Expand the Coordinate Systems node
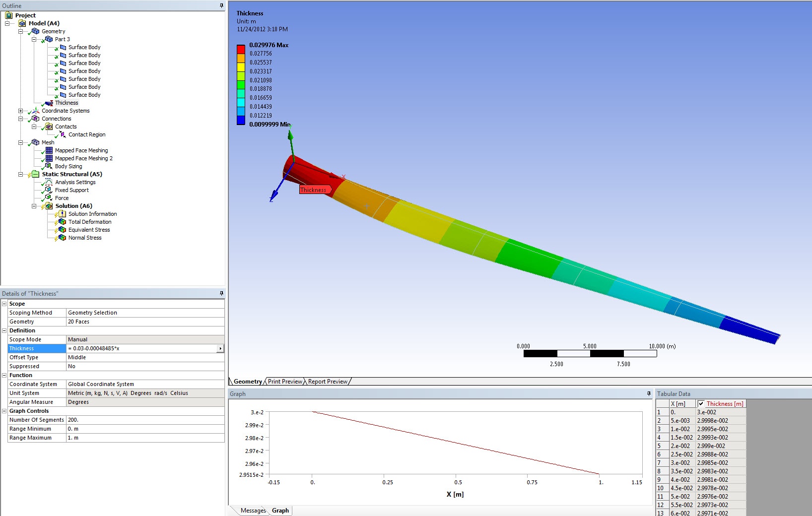This screenshot has height=516, width=812. pyautogui.click(x=20, y=111)
